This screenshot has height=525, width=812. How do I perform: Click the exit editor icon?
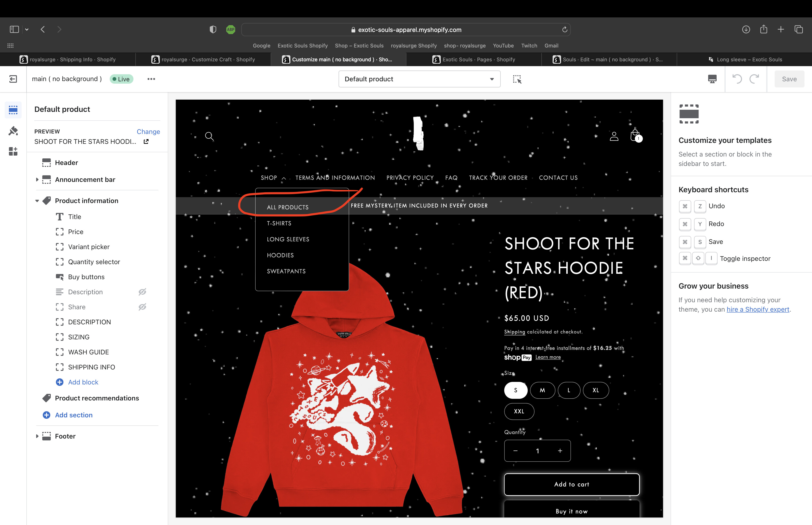click(x=13, y=79)
